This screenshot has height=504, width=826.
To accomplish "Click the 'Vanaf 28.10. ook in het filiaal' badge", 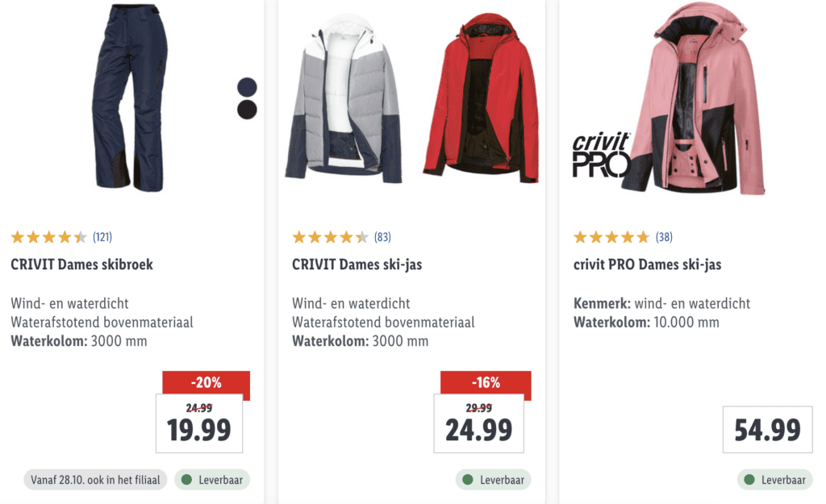I will click(95, 480).
